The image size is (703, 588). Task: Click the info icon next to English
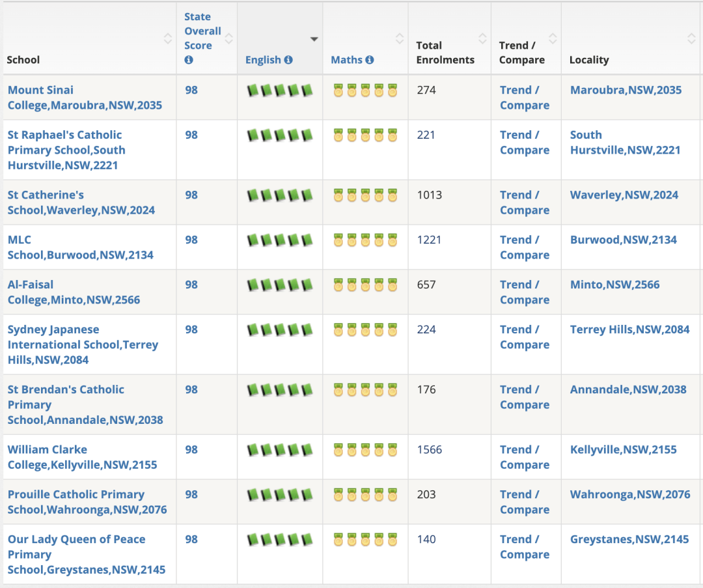(x=288, y=60)
